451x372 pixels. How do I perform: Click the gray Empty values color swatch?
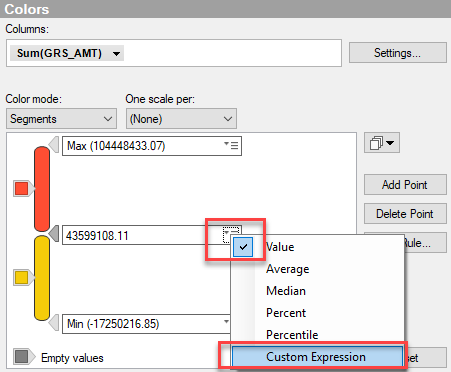coord(22,357)
